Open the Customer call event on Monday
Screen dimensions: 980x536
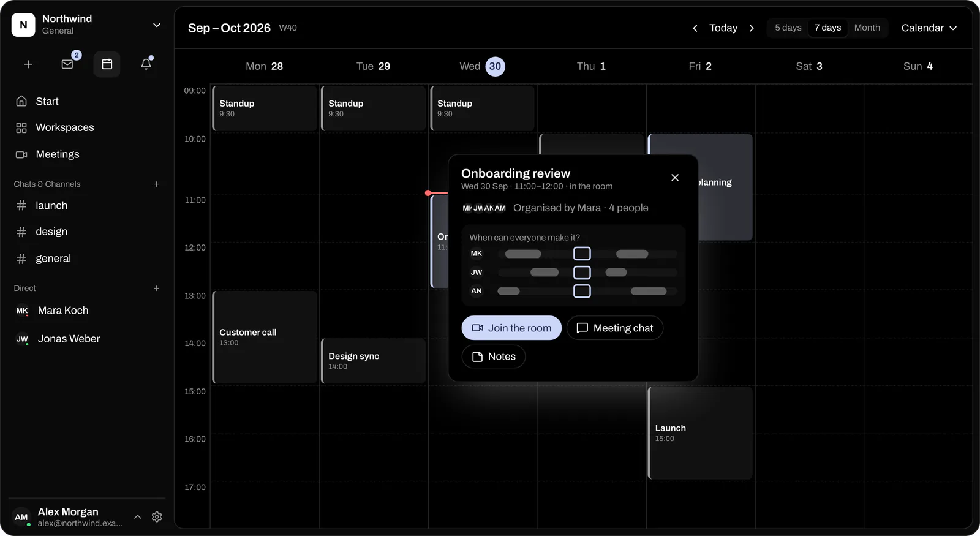coord(265,337)
